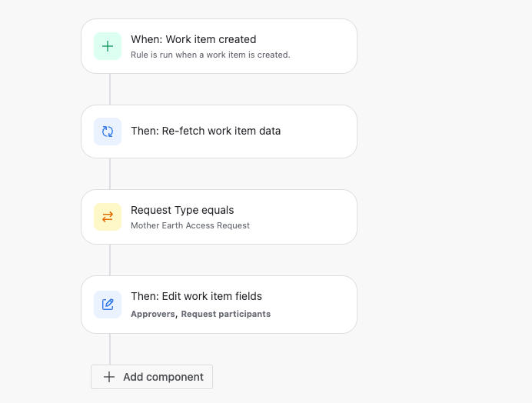Click the green plus trigger icon
Screen dimensions: 532x403
pyautogui.click(x=108, y=46)
